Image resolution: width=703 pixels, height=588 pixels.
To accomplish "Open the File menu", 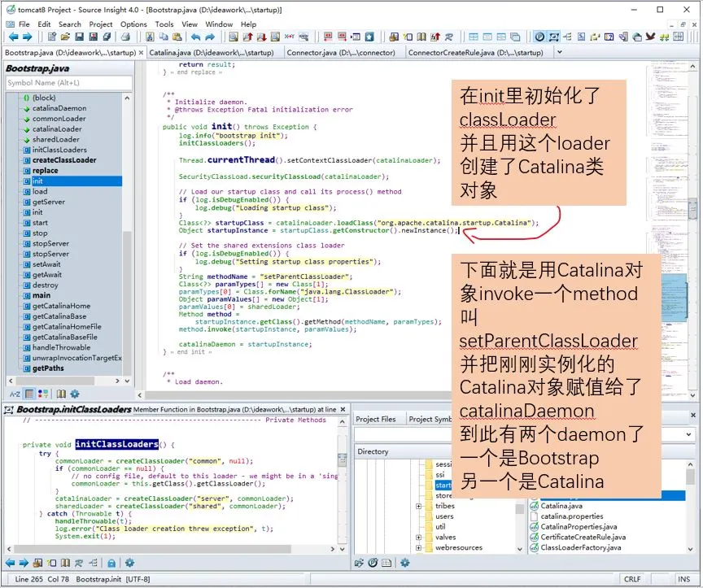I will (24, 24).
